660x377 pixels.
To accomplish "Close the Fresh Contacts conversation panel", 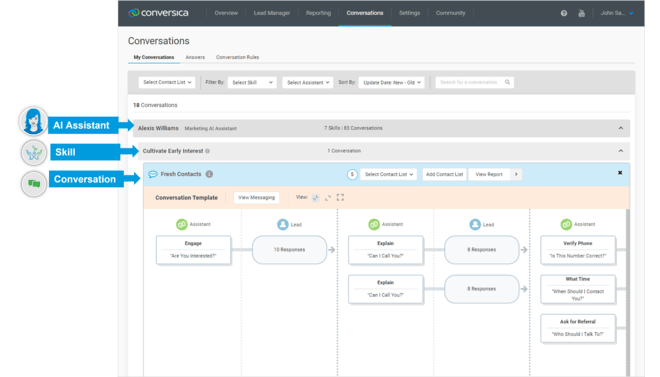I will pos(620,173).
